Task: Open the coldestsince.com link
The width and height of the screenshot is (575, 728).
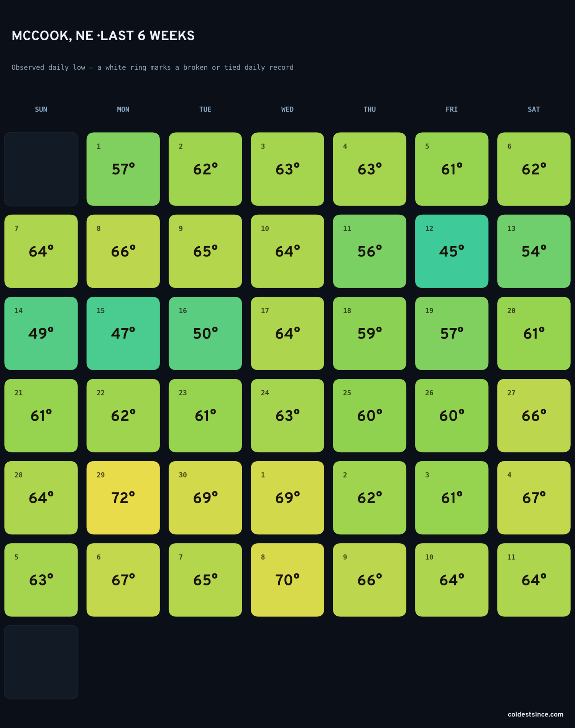Action: point(536,714)
